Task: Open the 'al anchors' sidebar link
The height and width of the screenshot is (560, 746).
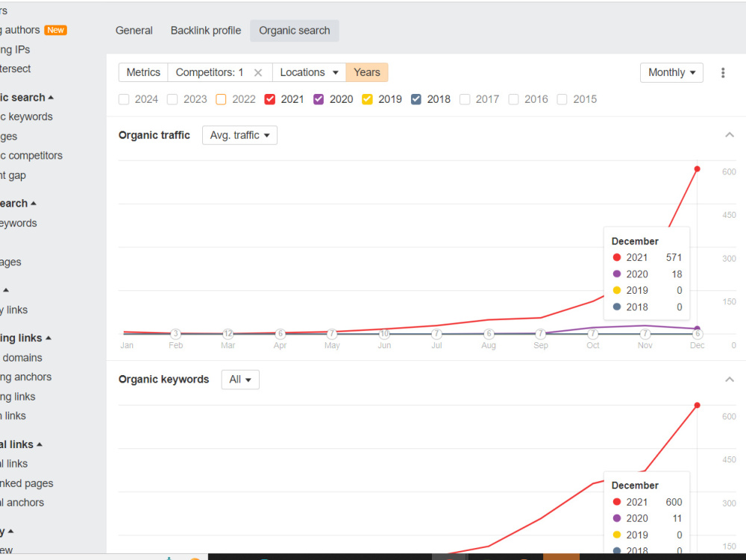Action: (22, 503)
